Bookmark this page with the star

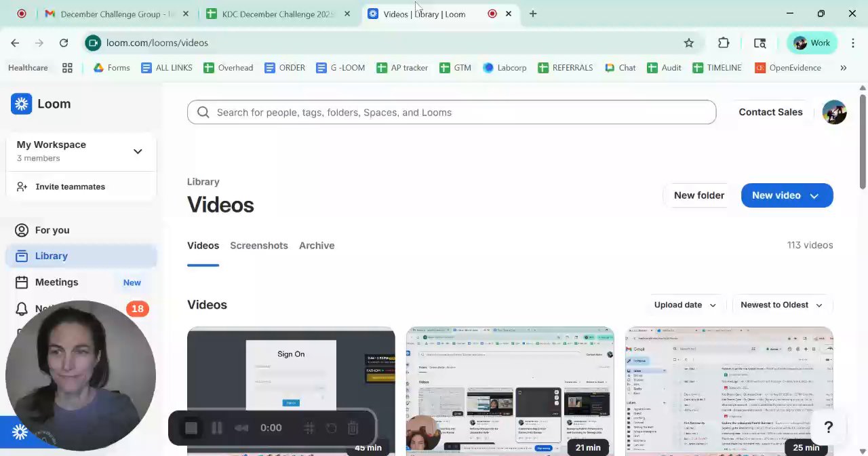[x=689, y=43]
